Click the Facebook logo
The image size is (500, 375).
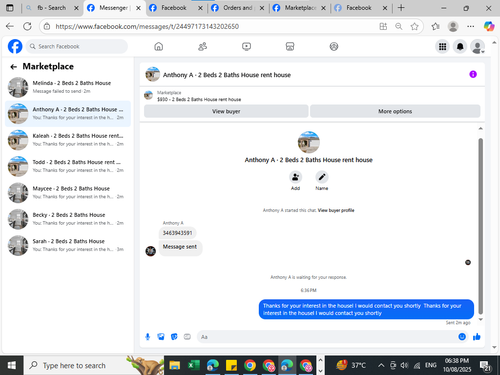click(x=15, y=46)
